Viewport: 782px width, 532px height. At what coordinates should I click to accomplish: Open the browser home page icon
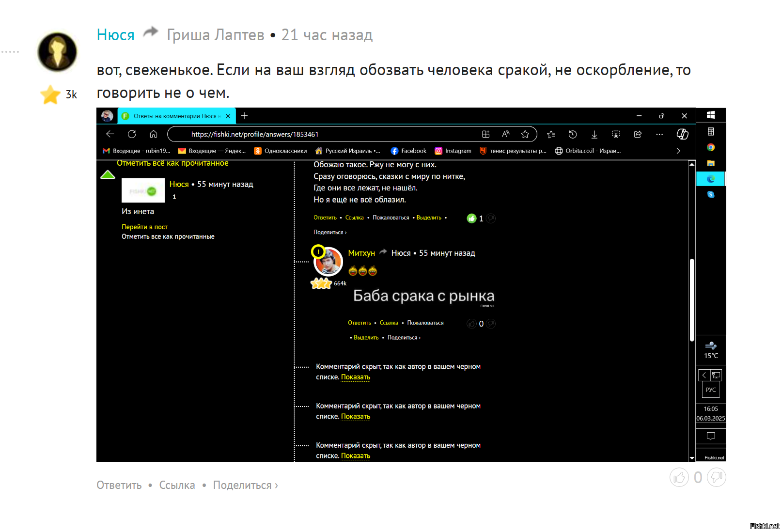pos(154,134)
